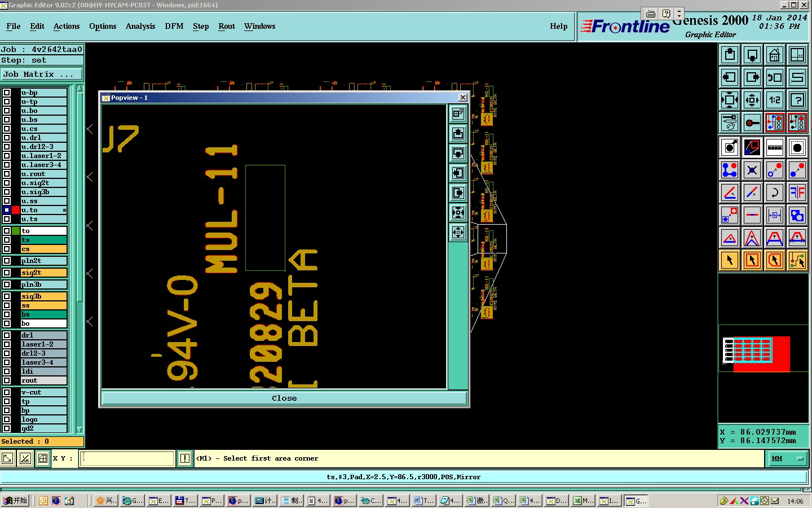Open the Rout menu
The image size is (812, 508).
click(x=227, y=26)
